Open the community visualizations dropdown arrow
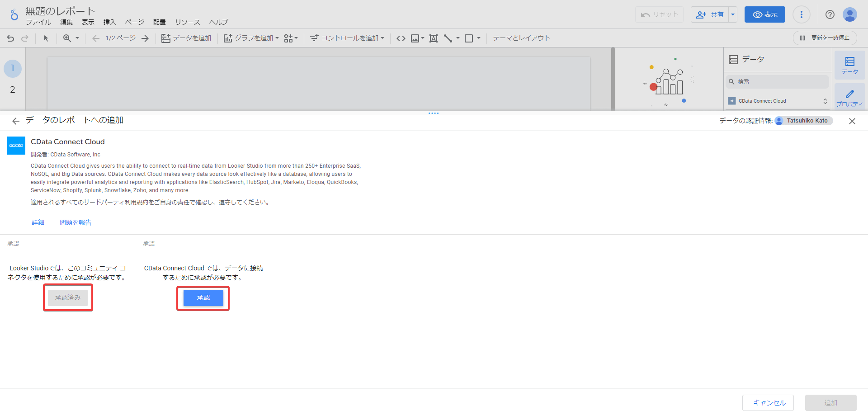Viewport: 868px width, 420px height. (297, 38)
